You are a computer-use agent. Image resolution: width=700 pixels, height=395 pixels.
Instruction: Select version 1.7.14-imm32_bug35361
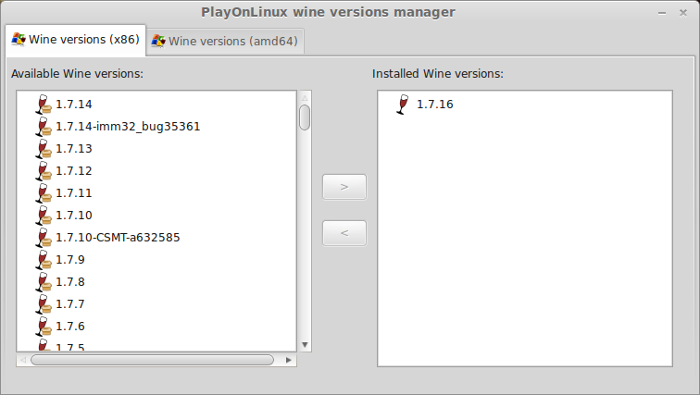(128, 127)
